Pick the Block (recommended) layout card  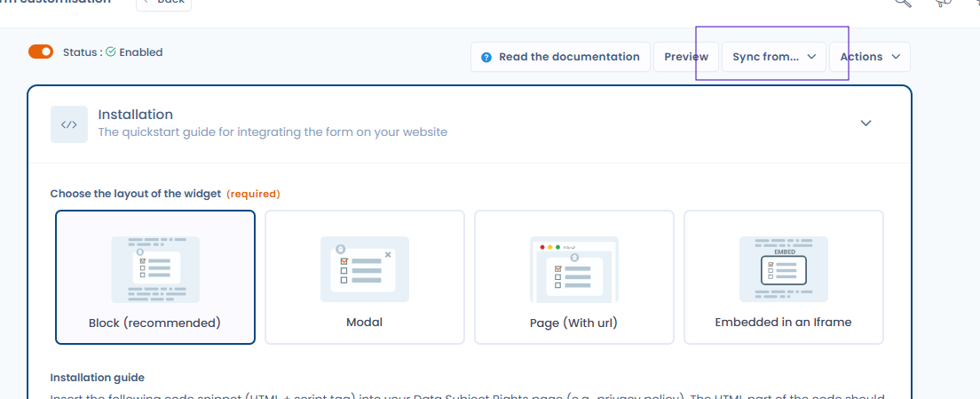(155, 277)
